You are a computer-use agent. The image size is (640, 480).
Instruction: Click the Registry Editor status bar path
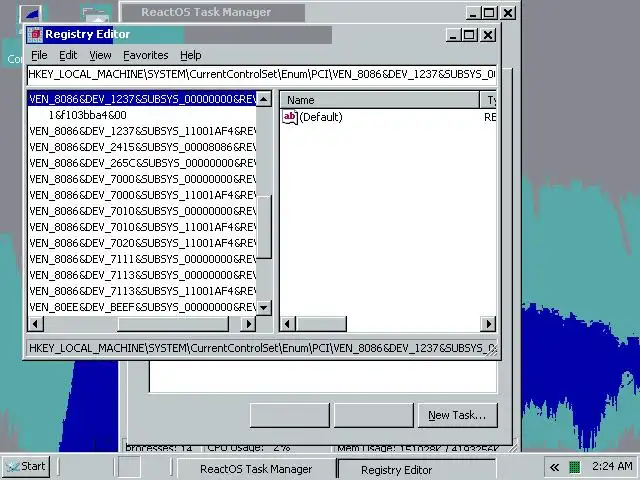click(262, 348)
